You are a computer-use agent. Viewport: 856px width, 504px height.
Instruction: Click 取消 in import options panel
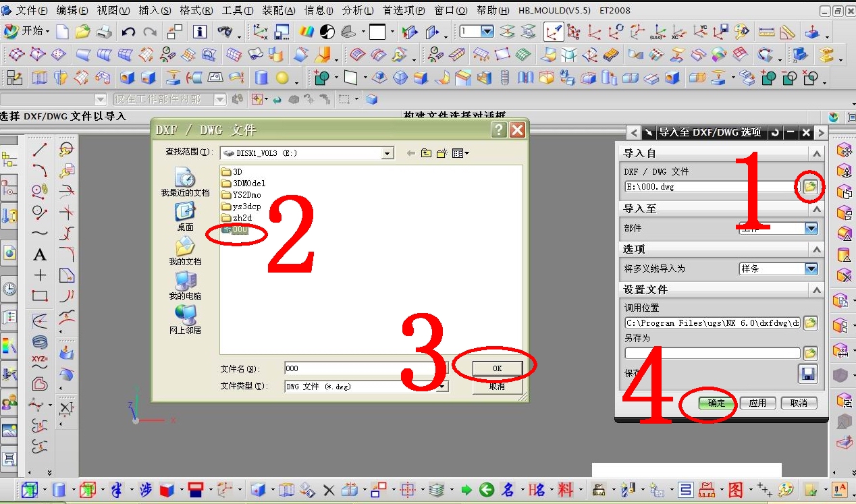[x=799, y=403]
